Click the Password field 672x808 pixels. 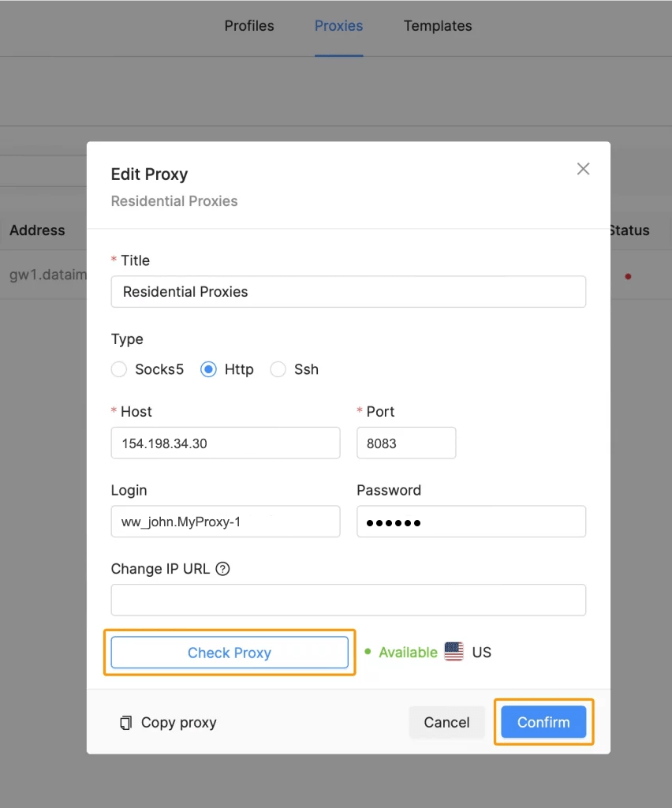[x=471, y=522]
